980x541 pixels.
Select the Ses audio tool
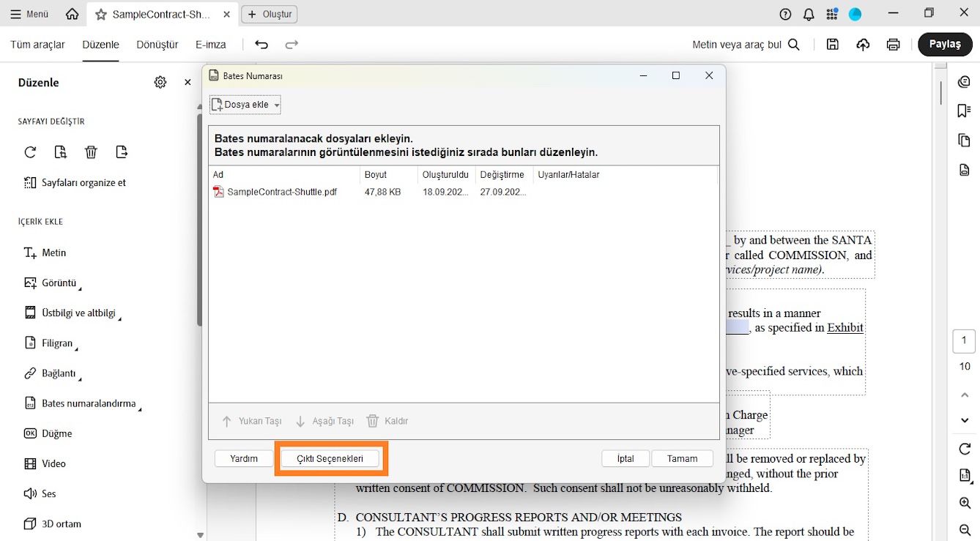(40, 493)
